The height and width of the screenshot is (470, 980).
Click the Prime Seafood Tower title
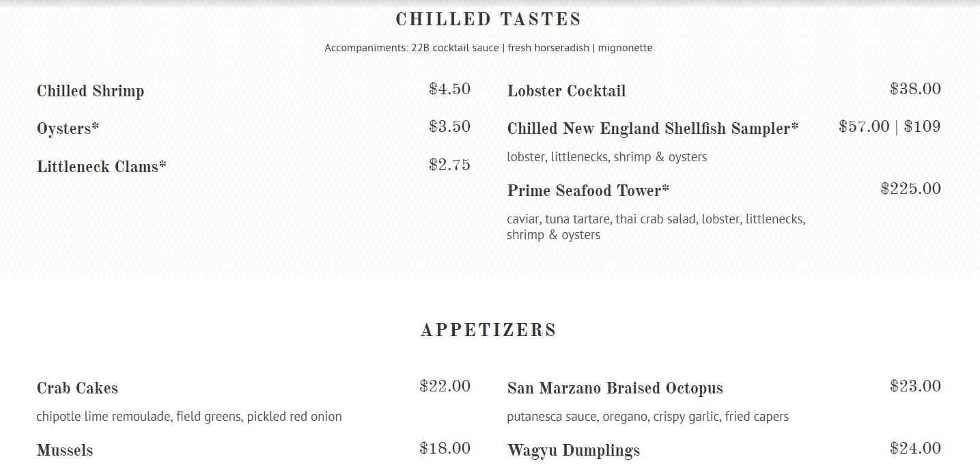click(x=587, y=191)
